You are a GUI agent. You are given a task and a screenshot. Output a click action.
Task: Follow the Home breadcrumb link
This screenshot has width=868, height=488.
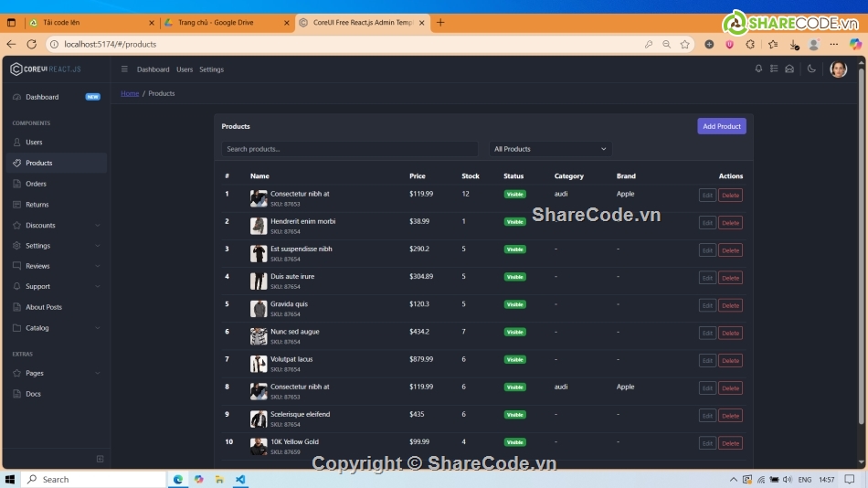click(x=130, y=93)
